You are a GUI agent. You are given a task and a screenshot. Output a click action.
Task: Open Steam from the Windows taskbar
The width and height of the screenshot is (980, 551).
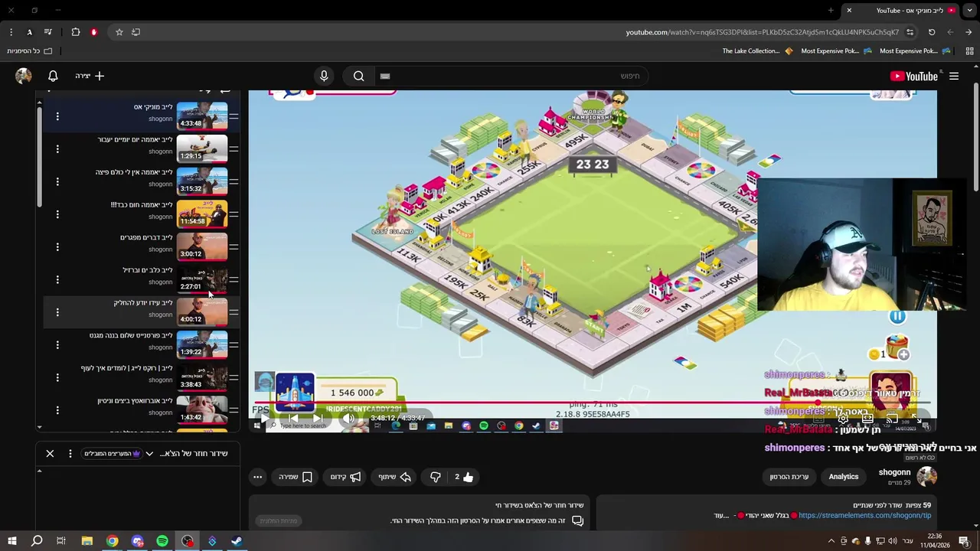(x=237, y=541)
